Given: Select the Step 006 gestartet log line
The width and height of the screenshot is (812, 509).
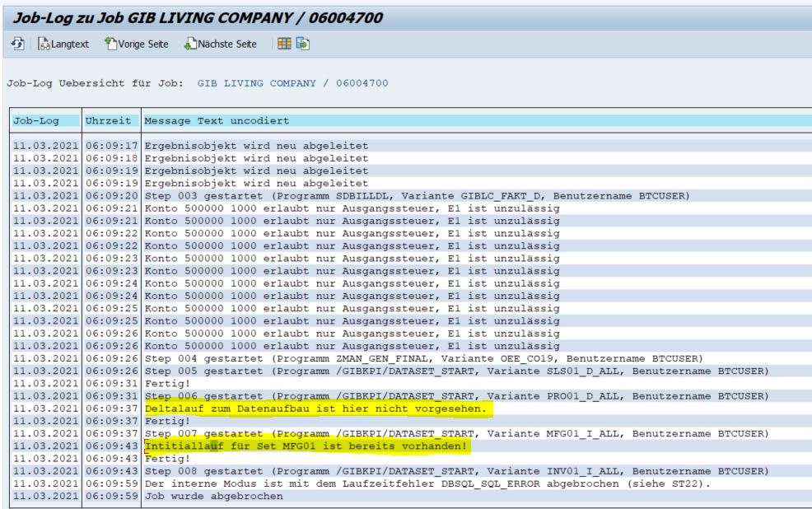Looking at the screenshot, I should coord(455,396).
